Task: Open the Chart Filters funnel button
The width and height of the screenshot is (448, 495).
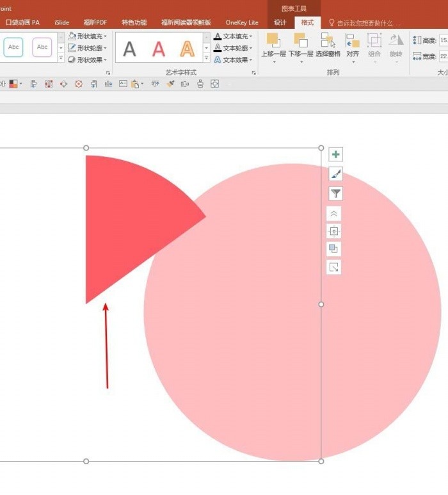Action: [336, 193]
